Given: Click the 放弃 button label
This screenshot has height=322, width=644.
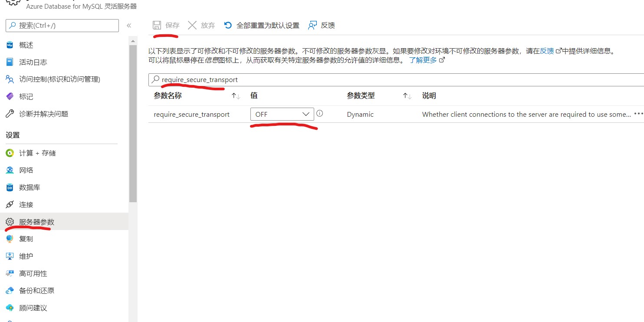Looking at the screenshot, I should [208, 25].
